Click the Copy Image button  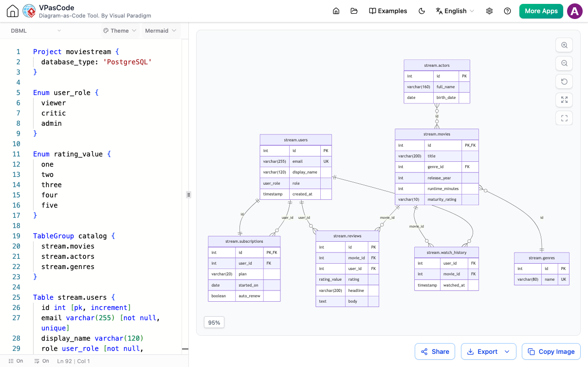pos(551,351)
